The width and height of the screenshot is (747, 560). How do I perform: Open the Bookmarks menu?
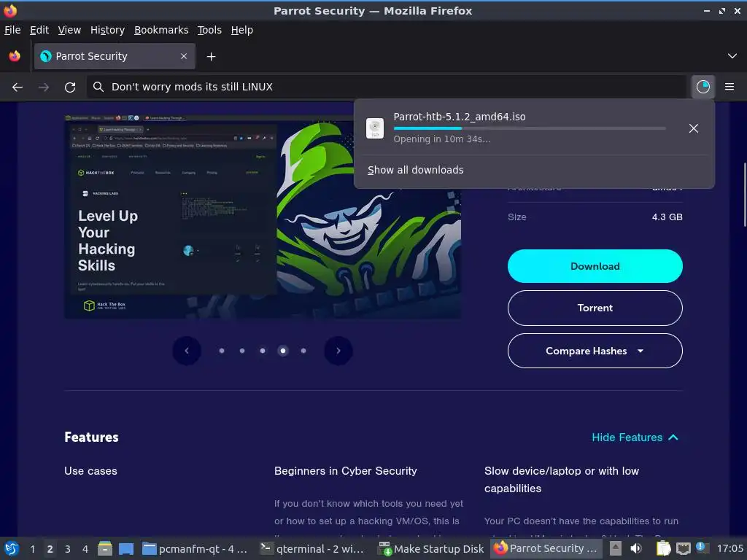tap(161, 30)
